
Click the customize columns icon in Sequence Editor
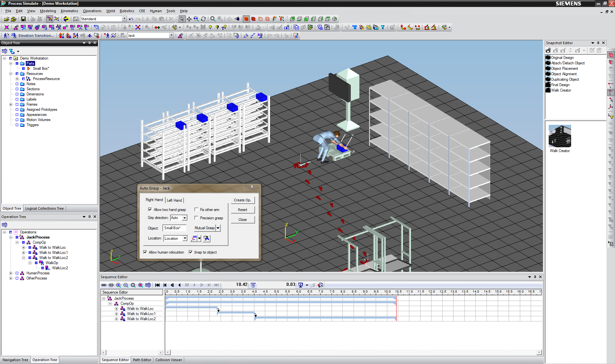coord(148,285)
